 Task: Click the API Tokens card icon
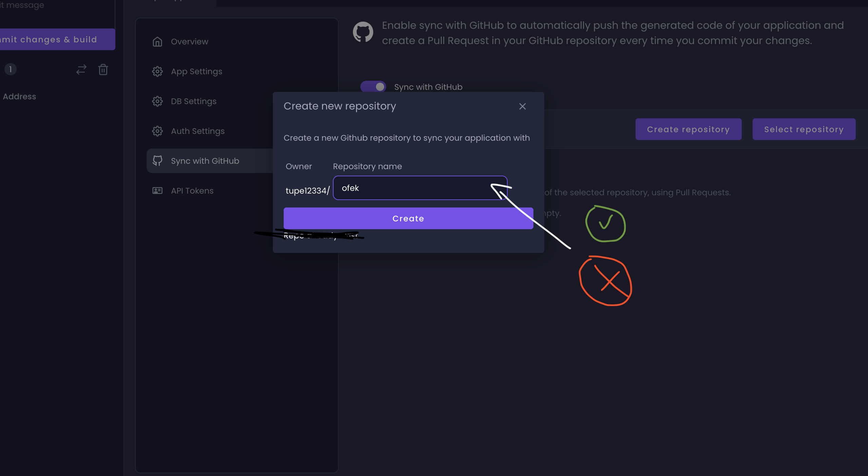(x=157, y=191)
